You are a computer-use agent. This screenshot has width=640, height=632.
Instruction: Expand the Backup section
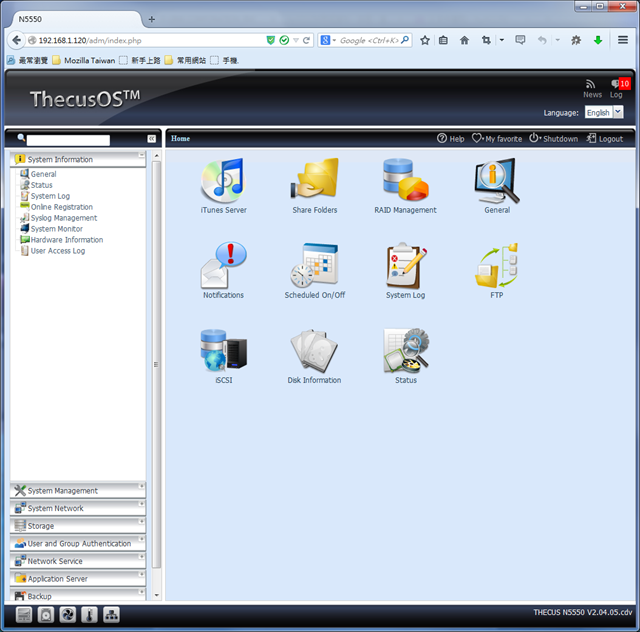78,595
